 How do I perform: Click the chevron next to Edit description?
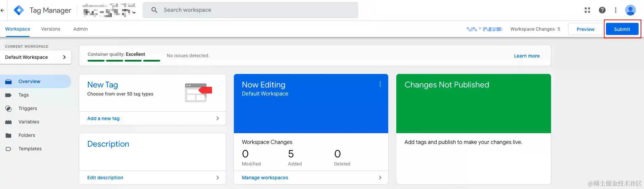[217, 178]
